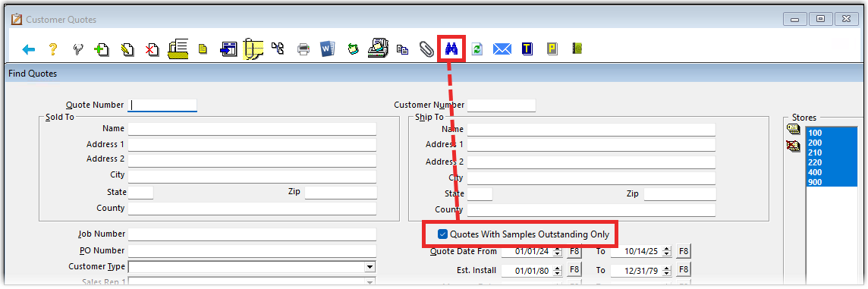Open help with the yellow question mark

click(53, 49)
